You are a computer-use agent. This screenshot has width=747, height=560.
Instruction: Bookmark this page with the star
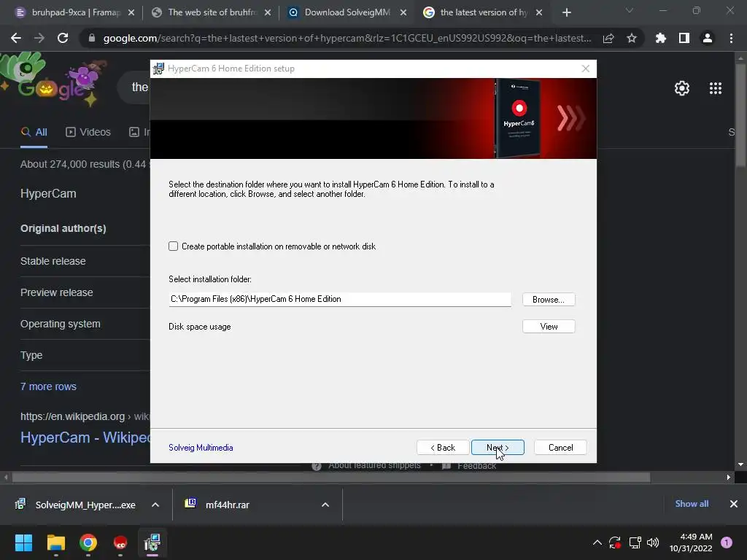632,38
